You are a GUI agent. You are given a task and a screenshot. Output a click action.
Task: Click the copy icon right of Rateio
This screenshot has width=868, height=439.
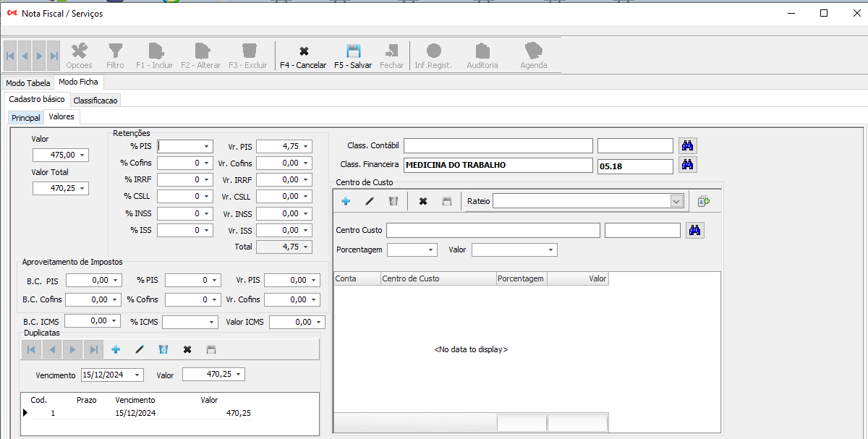pyautogui.click(x=704, y=201)
